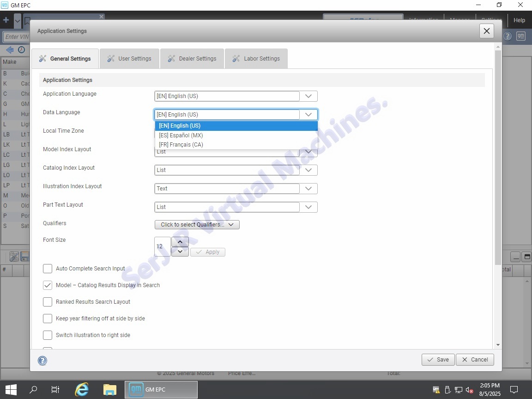Screen dimensions: 532x399
Task: Click the minimize panel icon in lower-right panel
Action: coord(515,257)
